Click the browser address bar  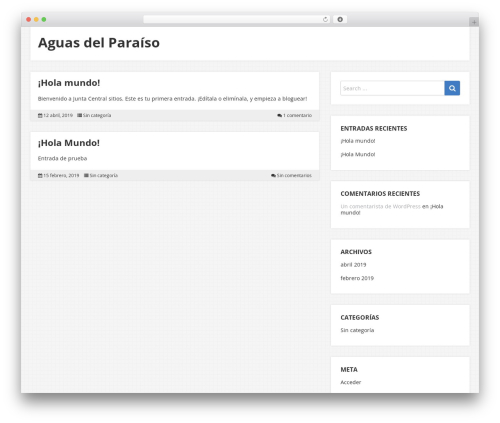pos(237,19)
